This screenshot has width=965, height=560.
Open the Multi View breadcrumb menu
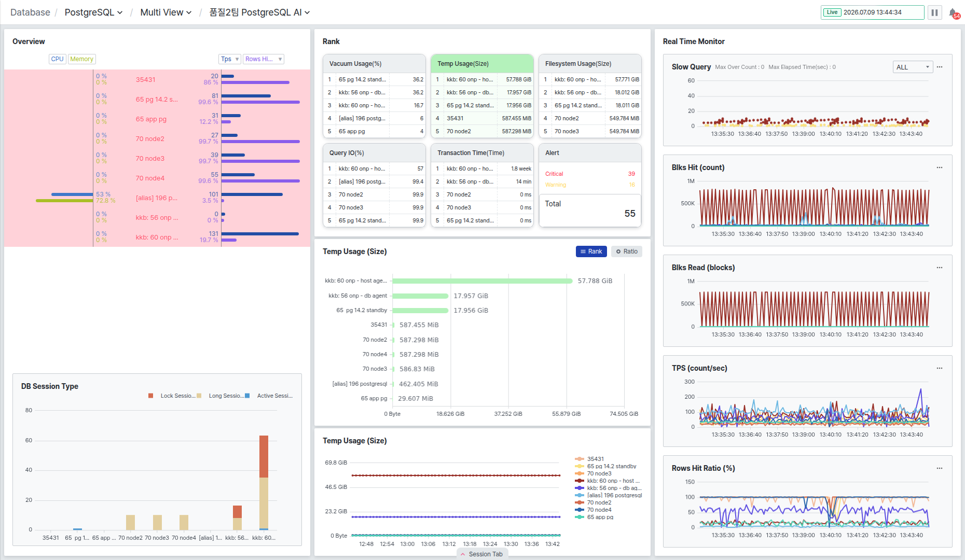[x=166, y=12]
